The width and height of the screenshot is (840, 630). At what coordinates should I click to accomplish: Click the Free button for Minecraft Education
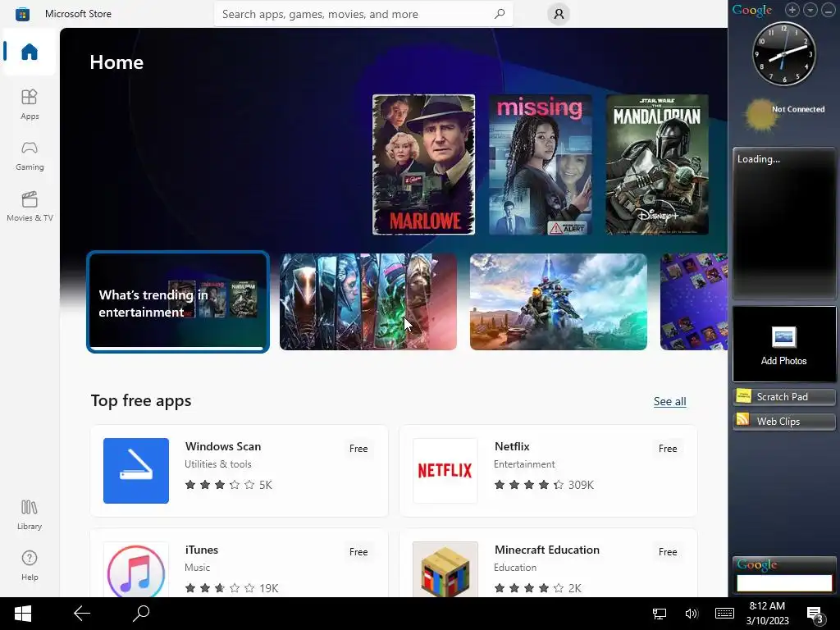click(668, 552)
